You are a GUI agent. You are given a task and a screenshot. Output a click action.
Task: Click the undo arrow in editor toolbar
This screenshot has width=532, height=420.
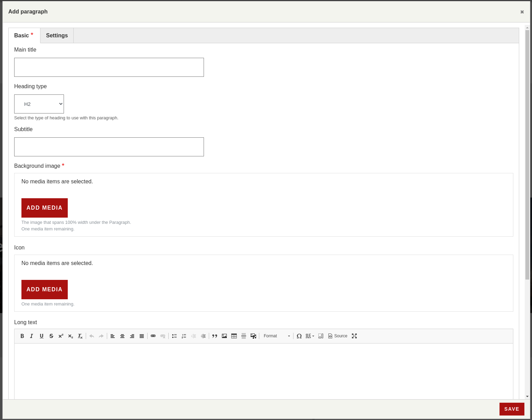[92, 336]
